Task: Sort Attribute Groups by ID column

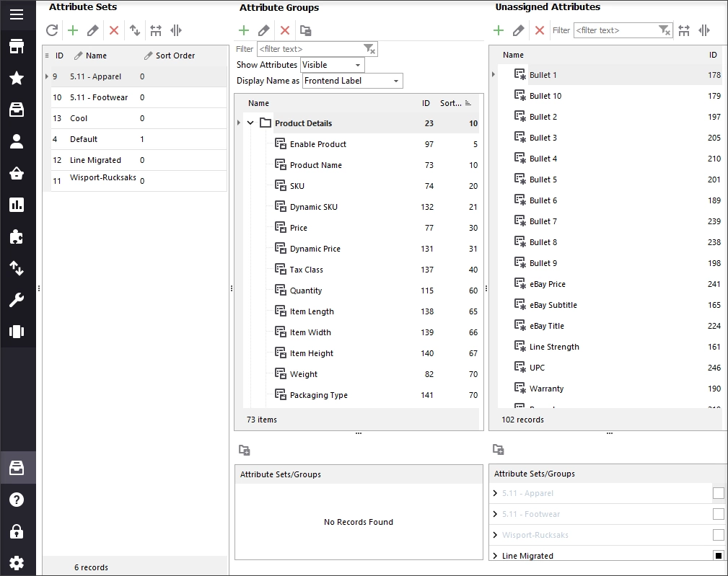Action: coord(426,103)
